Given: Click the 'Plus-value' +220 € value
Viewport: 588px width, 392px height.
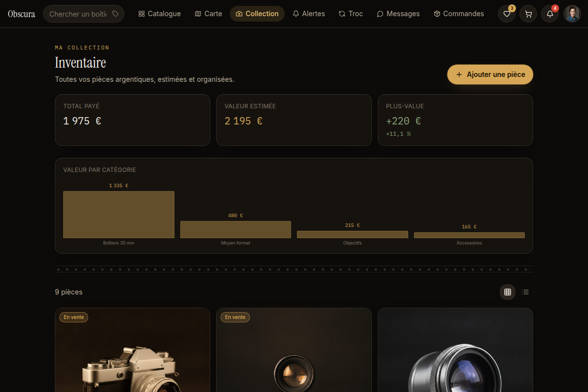Looking at the screenshot, I should coord(403,121).
